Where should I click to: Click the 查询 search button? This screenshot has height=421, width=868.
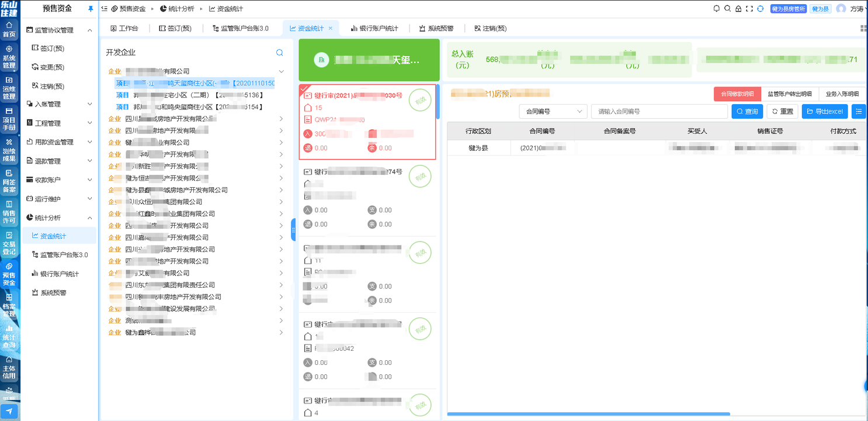[x=747, y=111]
